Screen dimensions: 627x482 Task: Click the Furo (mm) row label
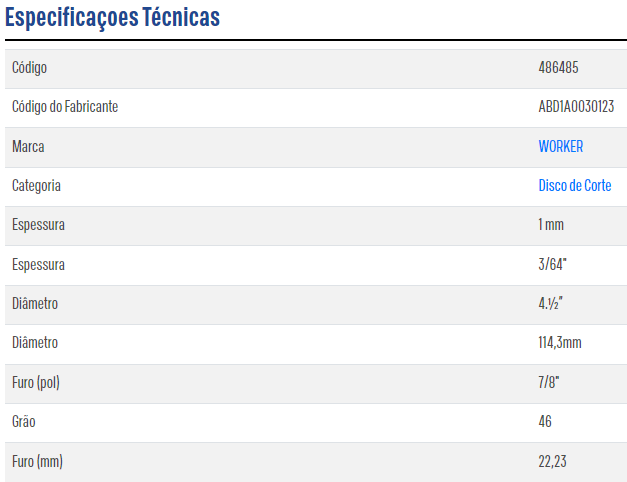point(37,462)
